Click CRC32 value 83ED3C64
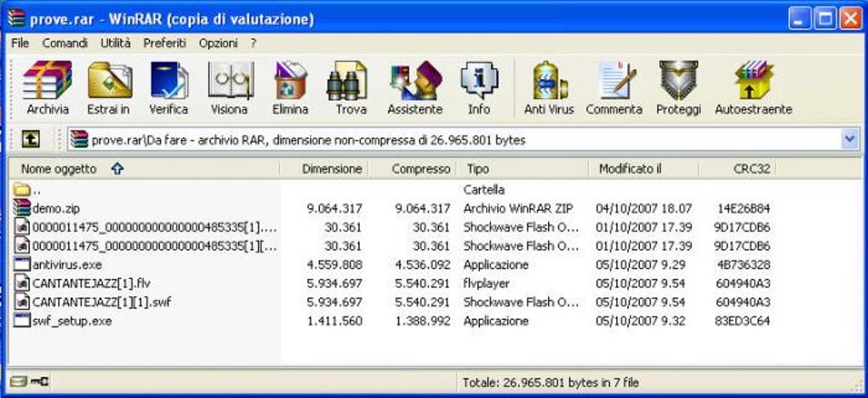868x398 pixels. pyautogui.click(x=742, y=321)
